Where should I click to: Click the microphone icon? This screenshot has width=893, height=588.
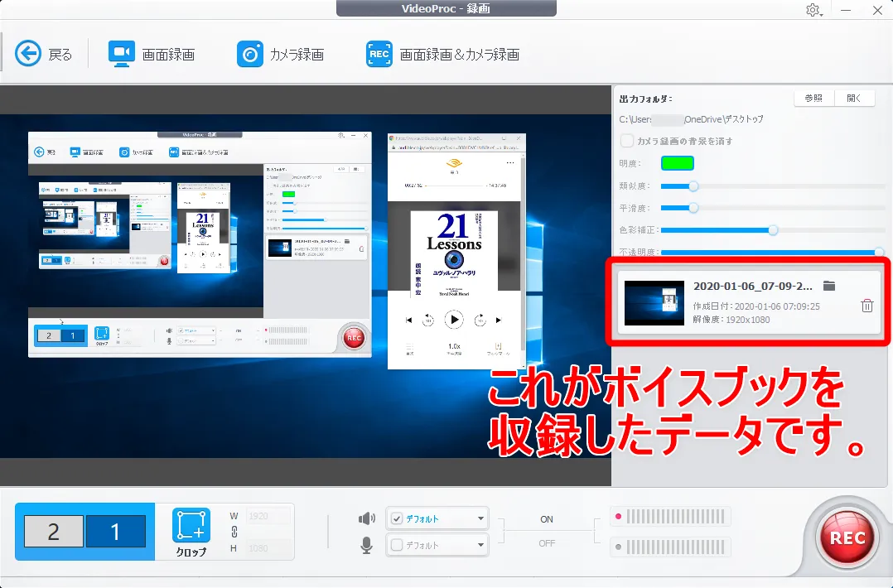point(367,545)
